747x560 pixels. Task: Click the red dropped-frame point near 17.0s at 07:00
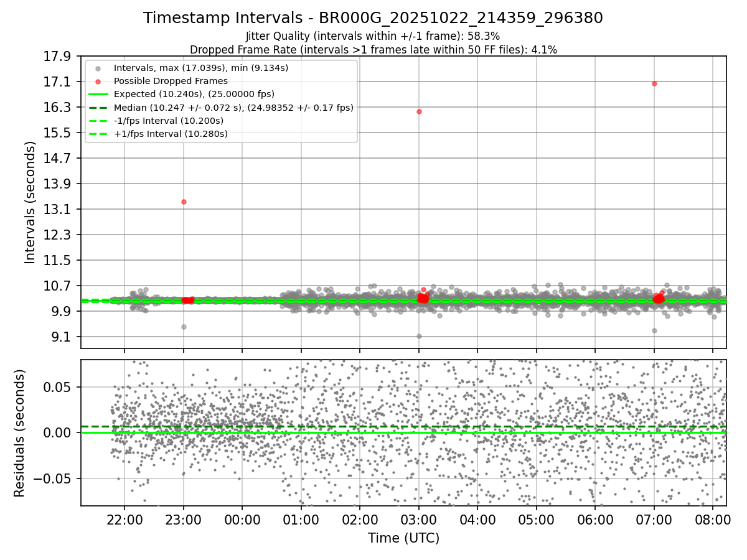tap(654, 83)
